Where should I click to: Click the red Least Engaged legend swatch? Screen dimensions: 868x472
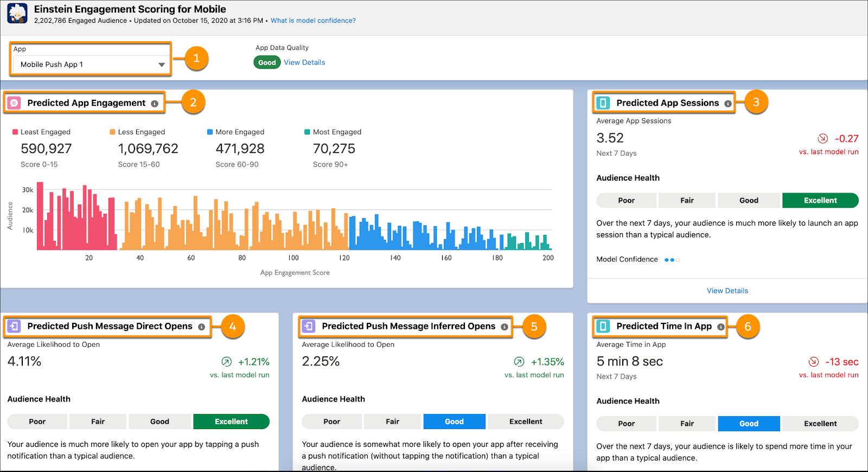tap(15, 132)
